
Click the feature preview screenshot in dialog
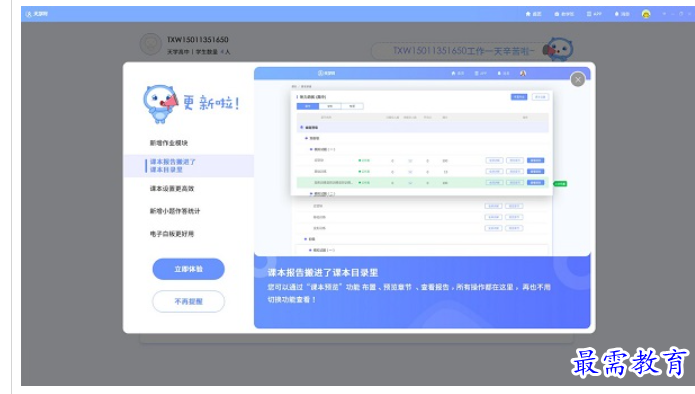click(x=422, y=161)
